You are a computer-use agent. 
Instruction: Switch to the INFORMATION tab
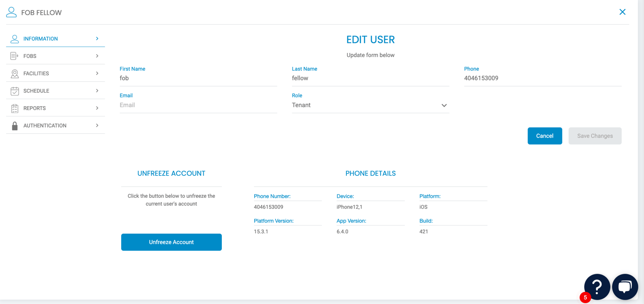click(x=55, y=39)
